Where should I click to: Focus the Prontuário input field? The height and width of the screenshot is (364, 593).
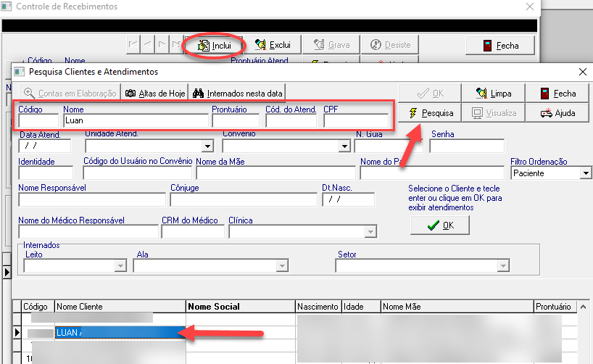(236, 120)
